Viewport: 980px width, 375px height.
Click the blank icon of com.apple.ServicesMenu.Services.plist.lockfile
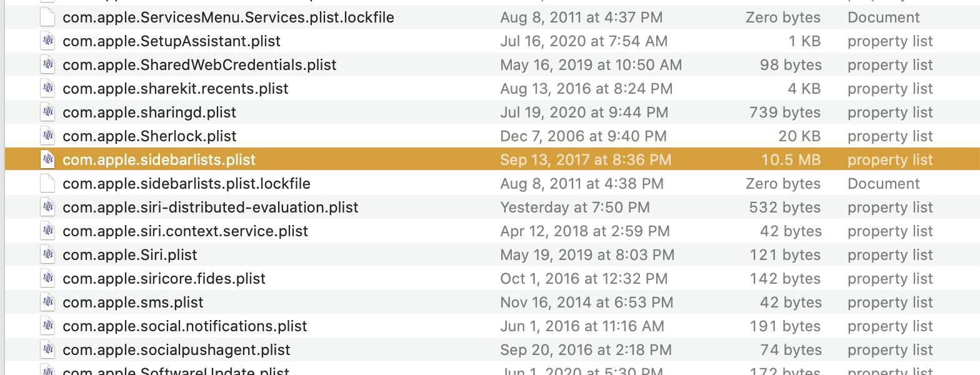[48, 17]
